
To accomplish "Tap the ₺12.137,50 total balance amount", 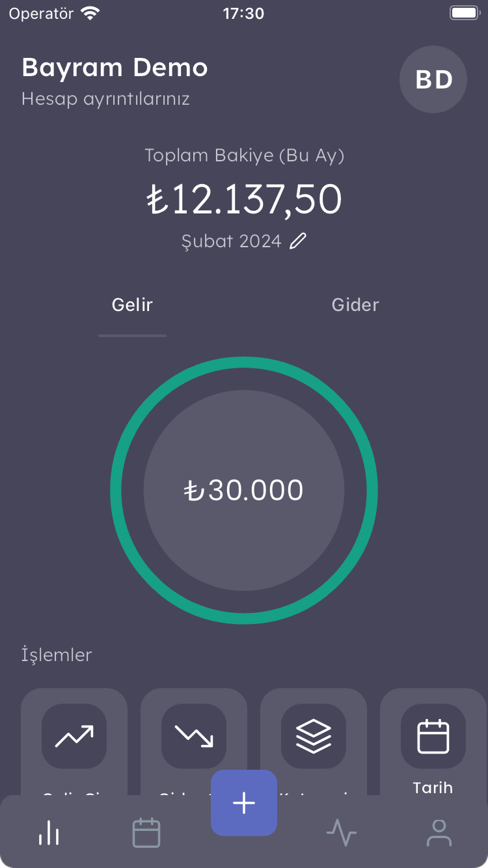I will pyautogui.click(x=244, y=199).
